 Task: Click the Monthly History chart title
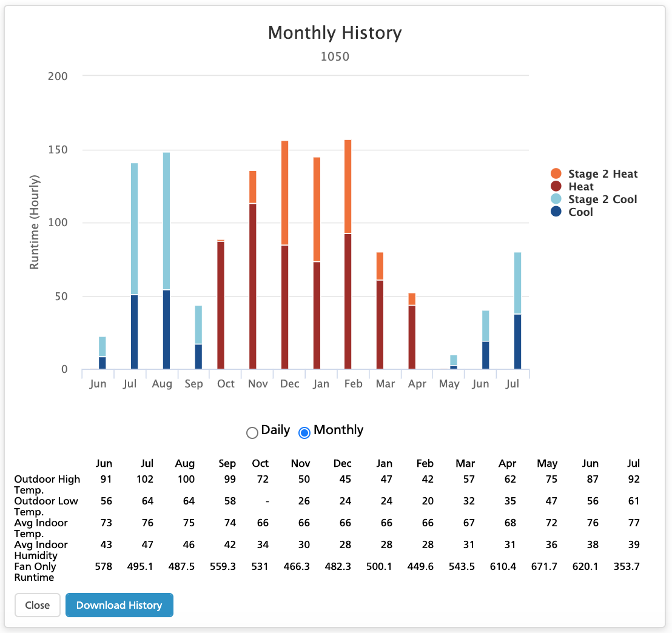(x=335, y=33)
